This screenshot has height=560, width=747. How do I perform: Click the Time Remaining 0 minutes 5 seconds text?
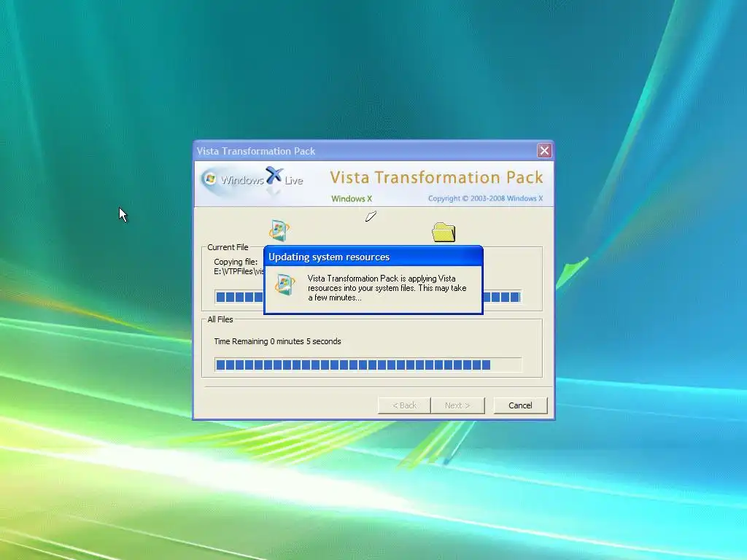[277, 341]
